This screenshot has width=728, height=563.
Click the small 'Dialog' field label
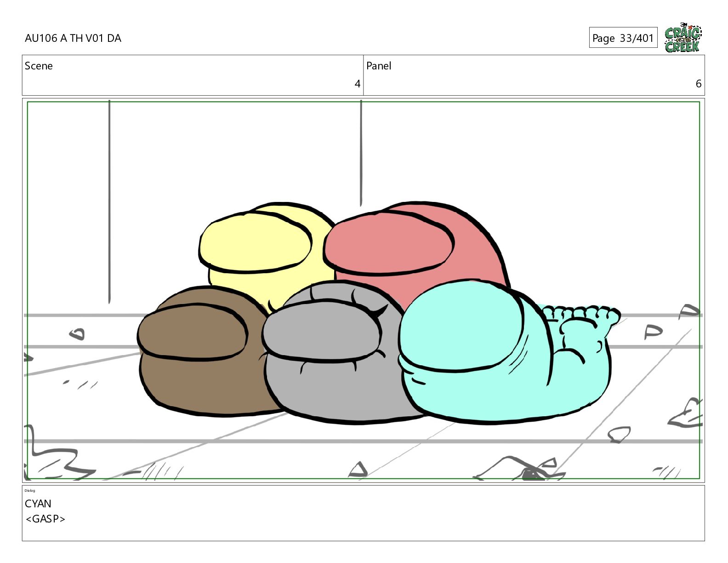tap(30, 490)
